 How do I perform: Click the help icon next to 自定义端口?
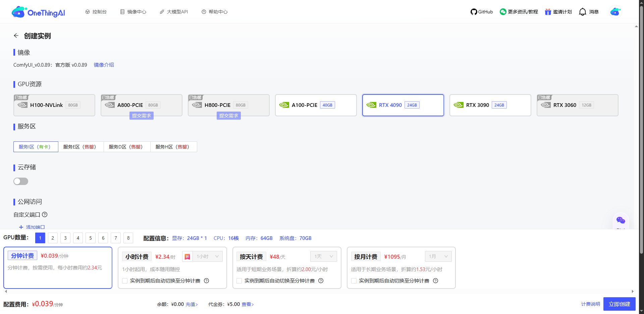[45, 214]
